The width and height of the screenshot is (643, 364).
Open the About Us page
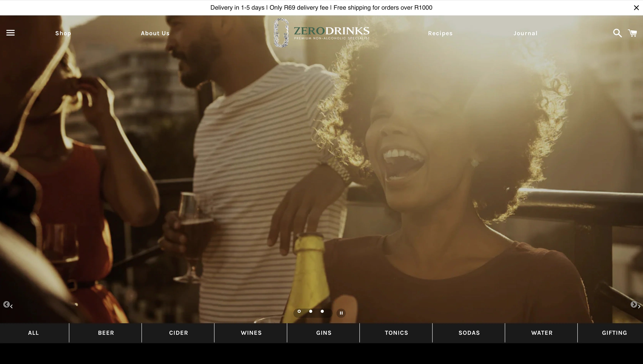[155, 33]
